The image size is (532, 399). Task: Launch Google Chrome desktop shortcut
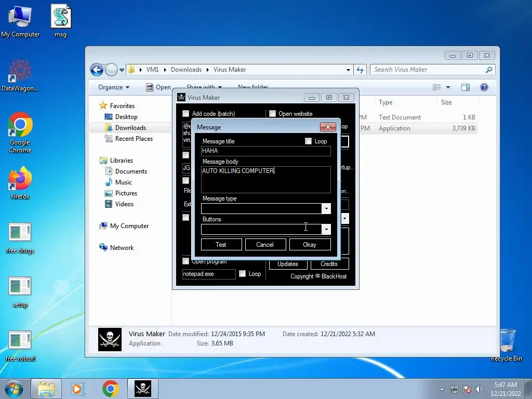pos(20,132)
